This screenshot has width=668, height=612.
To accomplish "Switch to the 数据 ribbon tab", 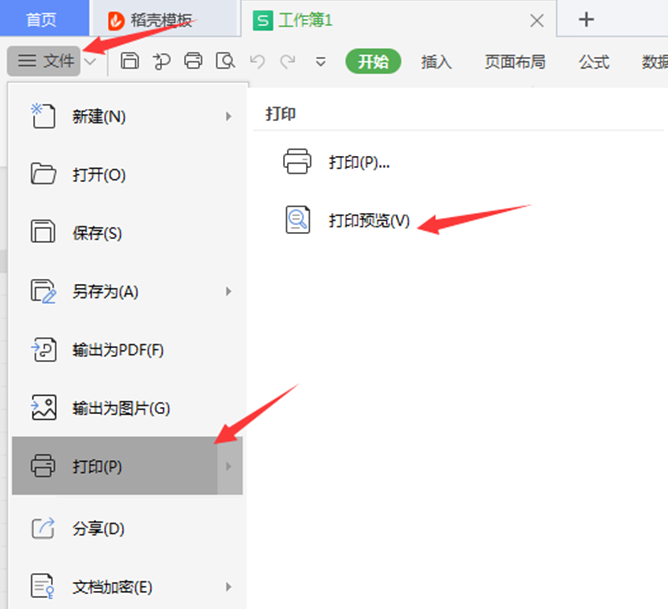I will 655,62.
